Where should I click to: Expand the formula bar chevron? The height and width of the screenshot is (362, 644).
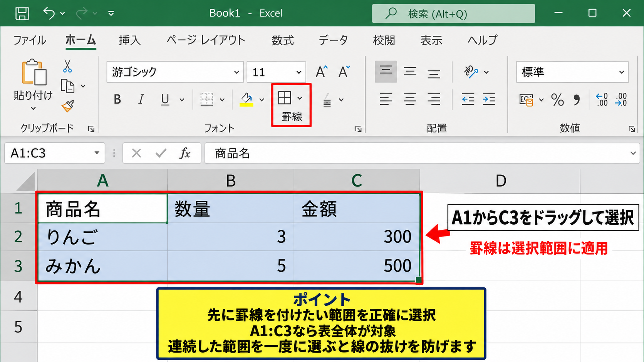click(633, 153)
